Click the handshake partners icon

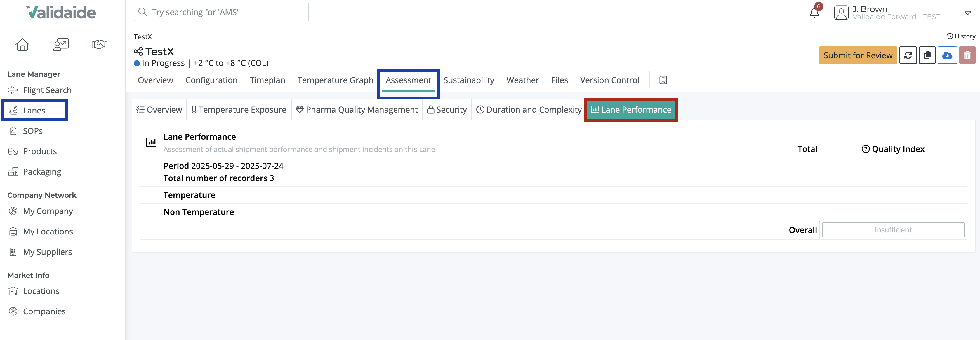pyautogui.click(x=99, y=45)
